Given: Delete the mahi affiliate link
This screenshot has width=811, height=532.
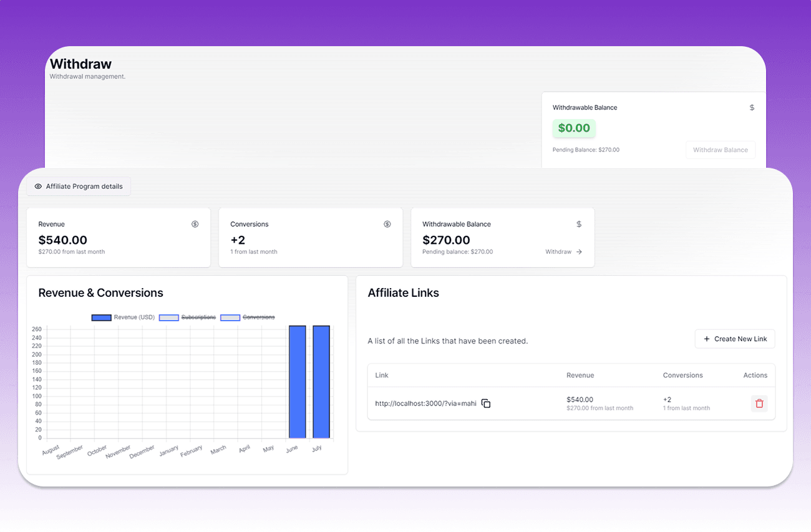Looking at the screenshot, I should pyautogui.click(x=759, y=404).
